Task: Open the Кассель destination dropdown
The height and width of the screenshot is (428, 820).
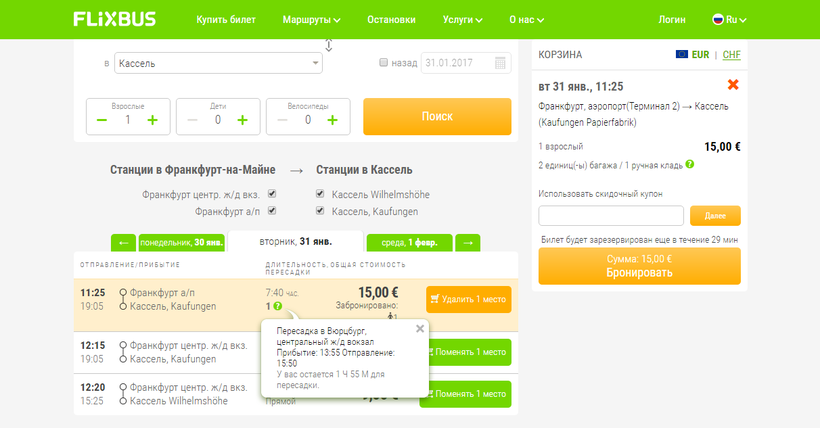Action: [x=219, y=63]
